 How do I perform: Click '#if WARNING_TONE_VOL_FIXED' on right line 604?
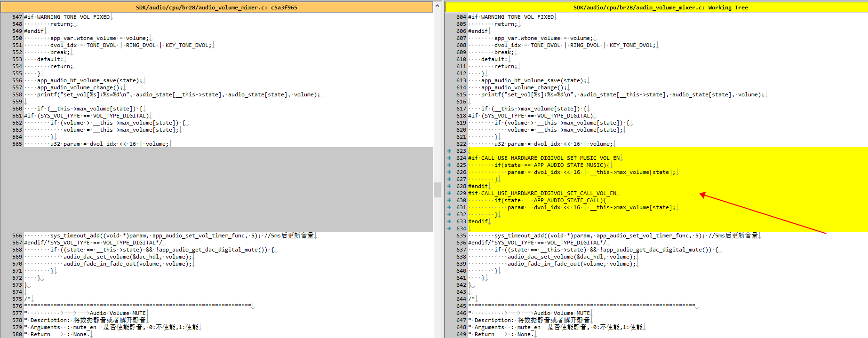511,17
